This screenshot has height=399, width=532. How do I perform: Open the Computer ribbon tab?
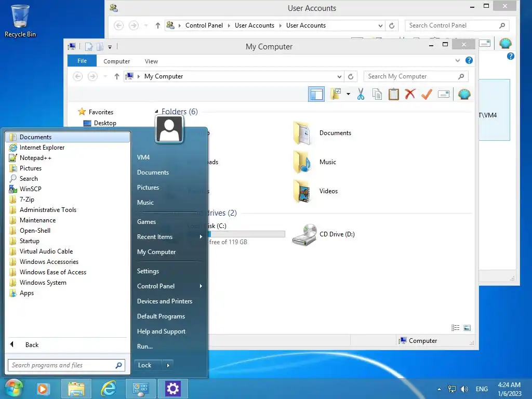click(117, 61)
